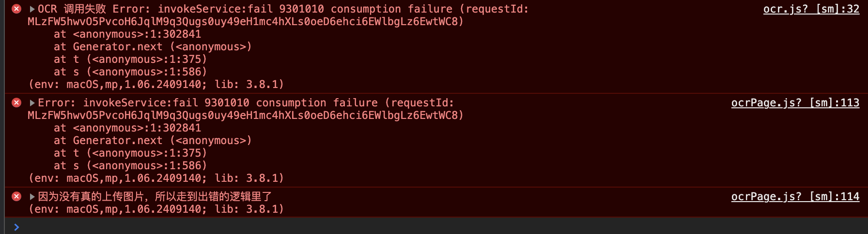This screenshot has width=868, height=234.
Task: Click 'at t (<anonymous>:1:375)' in the ocrPage.js:113 error
Action: [130, 153]
